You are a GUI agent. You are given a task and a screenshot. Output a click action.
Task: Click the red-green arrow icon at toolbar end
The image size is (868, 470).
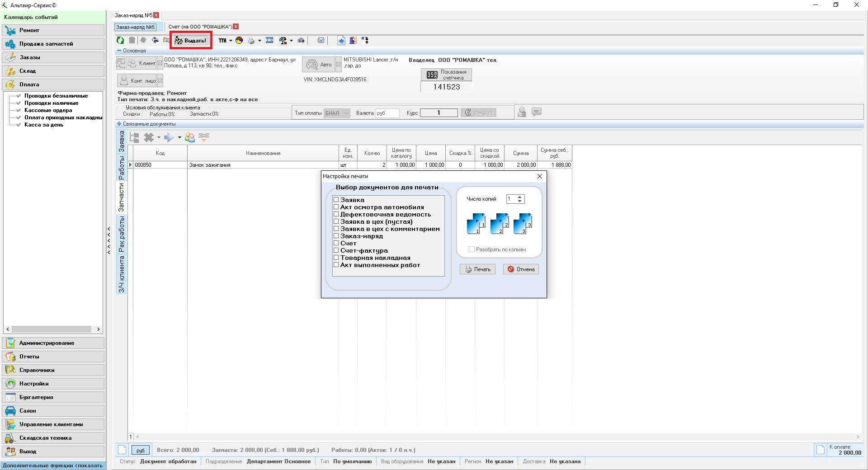tap(365, 40)
